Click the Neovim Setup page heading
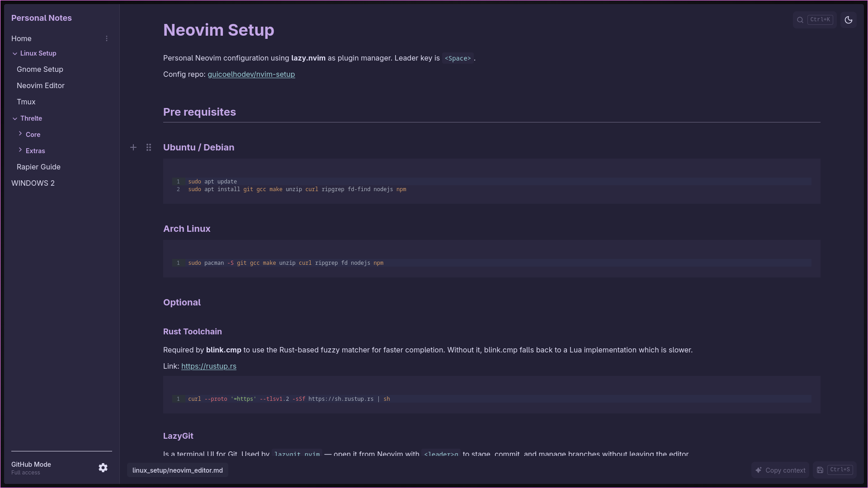This screenshot has width=868, height=488. (219, 30)
